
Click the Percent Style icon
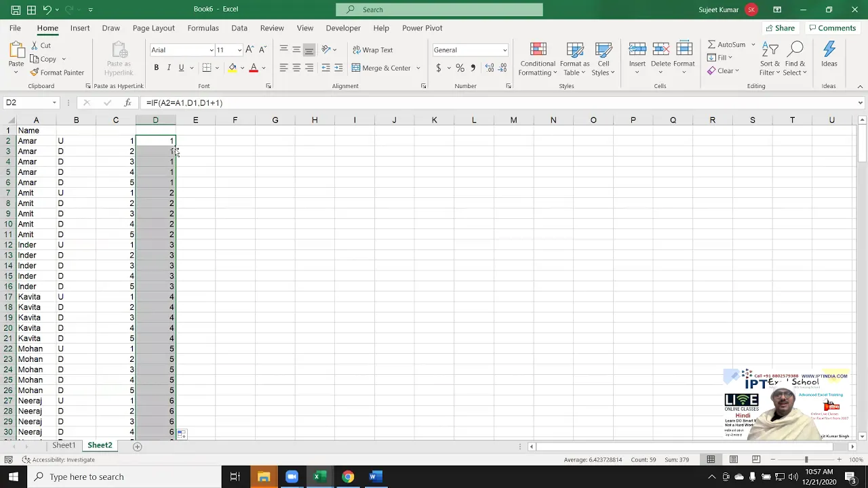pos(460,68)
